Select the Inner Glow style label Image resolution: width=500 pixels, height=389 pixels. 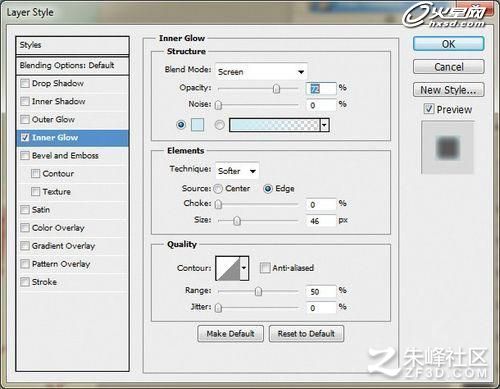pyautogui.click(x=55, y=137)
